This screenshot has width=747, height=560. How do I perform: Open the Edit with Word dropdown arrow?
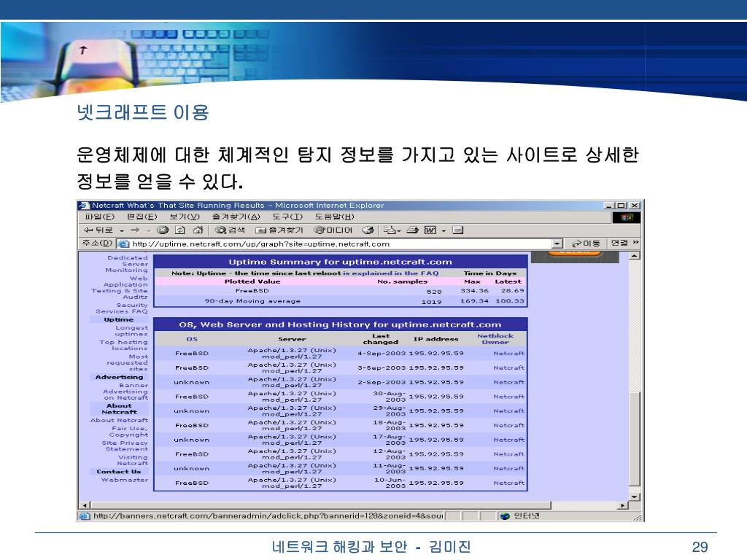tap(444, 230)
